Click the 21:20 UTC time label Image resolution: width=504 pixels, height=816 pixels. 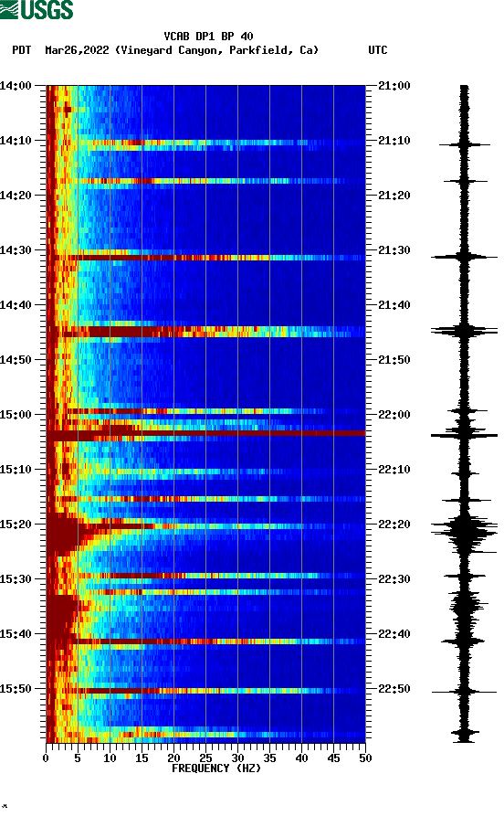point(394,196)
